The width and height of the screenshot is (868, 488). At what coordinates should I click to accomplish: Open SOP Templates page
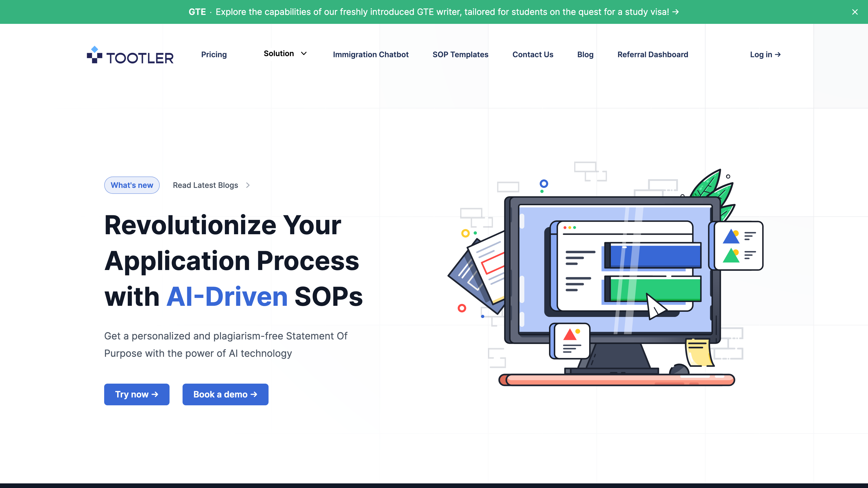460,54
